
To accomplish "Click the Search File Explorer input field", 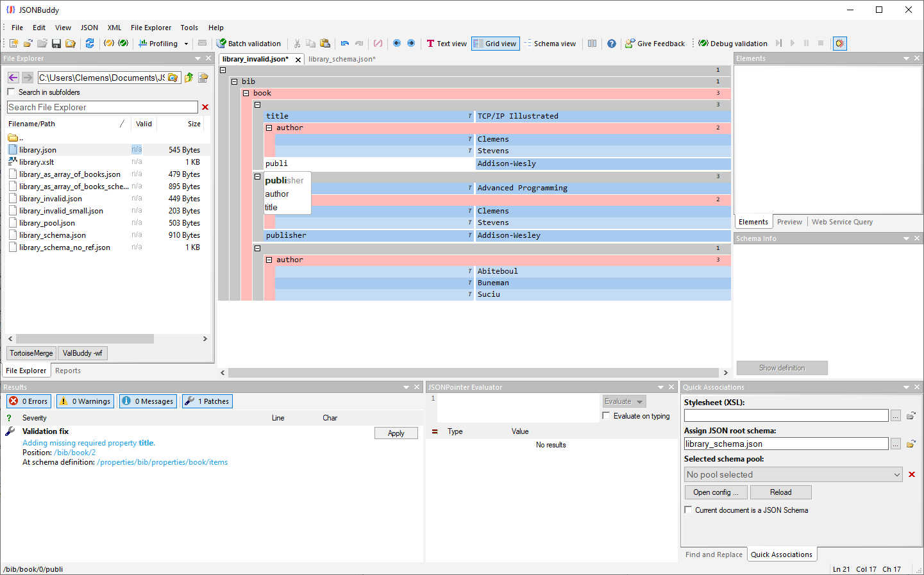I will (103, 107).
